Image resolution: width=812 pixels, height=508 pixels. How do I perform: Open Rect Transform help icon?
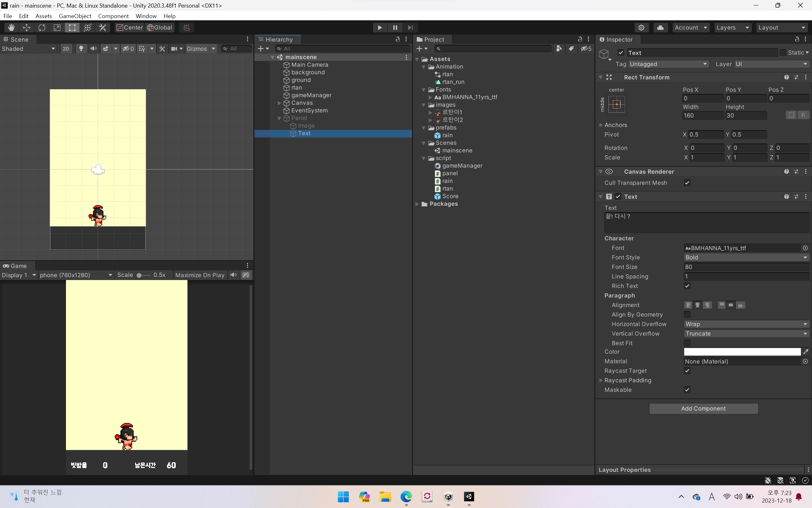[x=787, y=77]
